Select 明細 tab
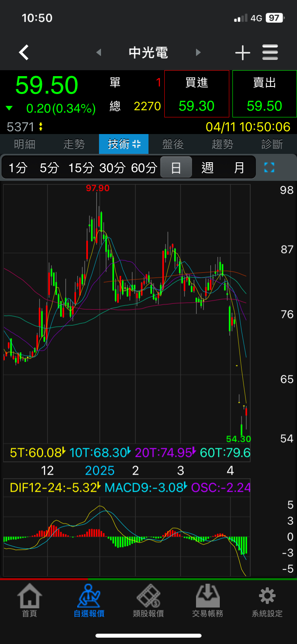297x644 pixels. click(x=25, y=144)
